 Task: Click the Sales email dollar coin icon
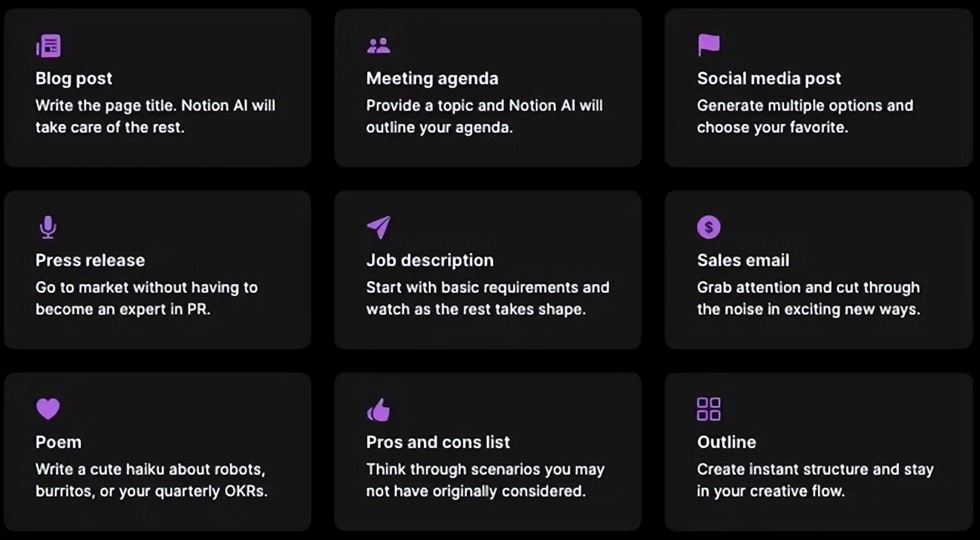pyautogui.click(x=708, y=227)
